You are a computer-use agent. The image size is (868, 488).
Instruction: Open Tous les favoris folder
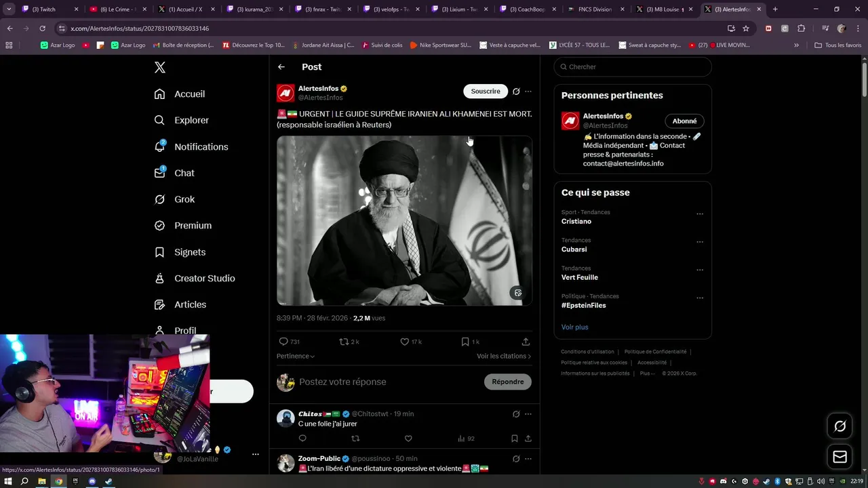[x=838, y=45]
